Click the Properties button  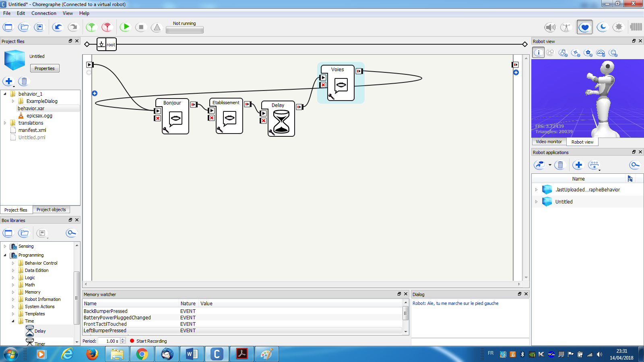45,68
